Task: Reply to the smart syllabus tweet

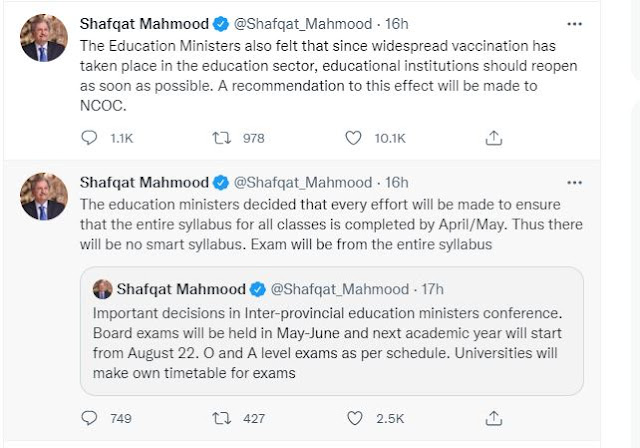Action: [x=89, y=417]
